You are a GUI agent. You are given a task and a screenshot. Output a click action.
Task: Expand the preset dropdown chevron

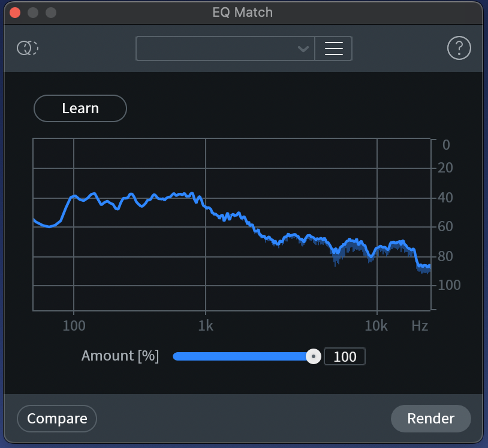pyautogui.click(x=303, y=49)
